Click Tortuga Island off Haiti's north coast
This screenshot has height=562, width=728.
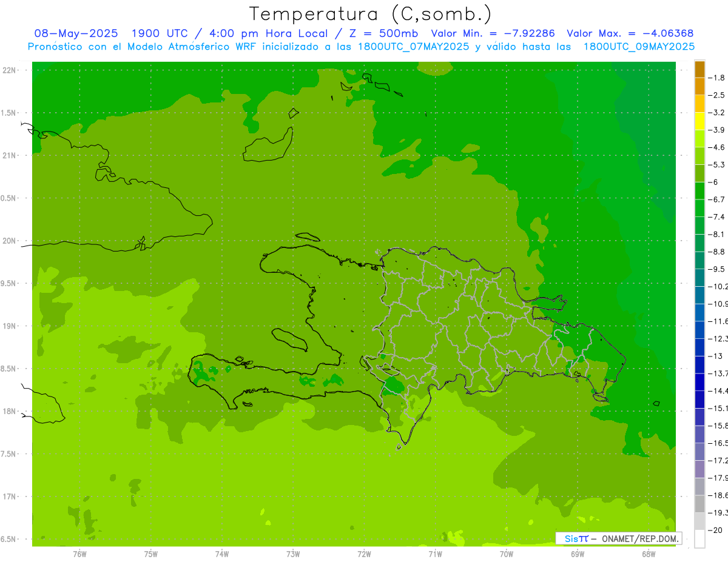coord(308,236)
